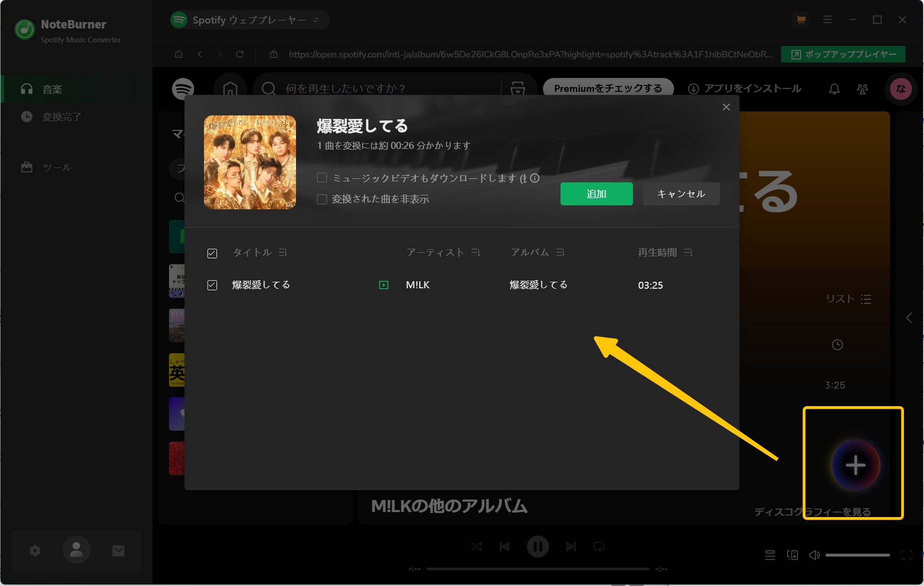Click the 爆裂愛してる album cover
Screen dimensions: 924x586
[x=250, y=162]
